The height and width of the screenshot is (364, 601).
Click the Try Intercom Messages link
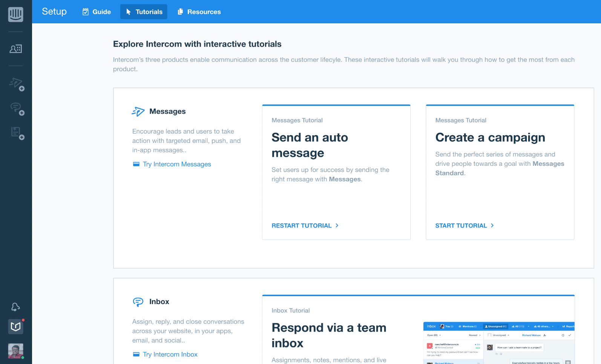(x=176, y=164)
